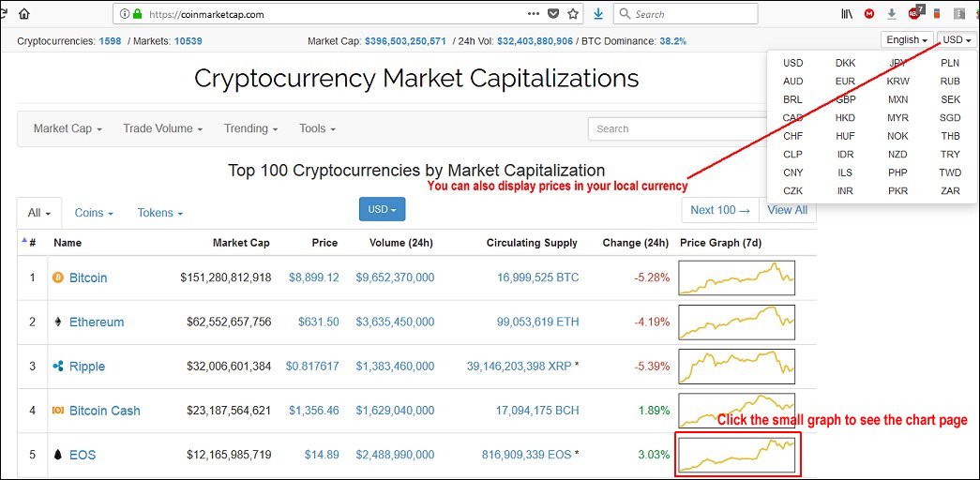980x480 pixels.
Task: Choose AUD from the currency list
Action: click(x=792, y=82)
